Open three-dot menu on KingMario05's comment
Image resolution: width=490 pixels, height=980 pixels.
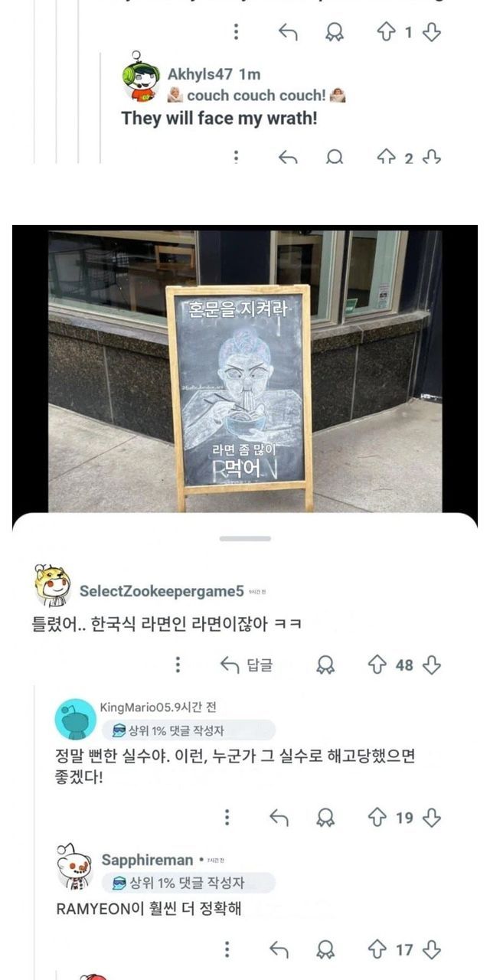(x=227, y=818)
